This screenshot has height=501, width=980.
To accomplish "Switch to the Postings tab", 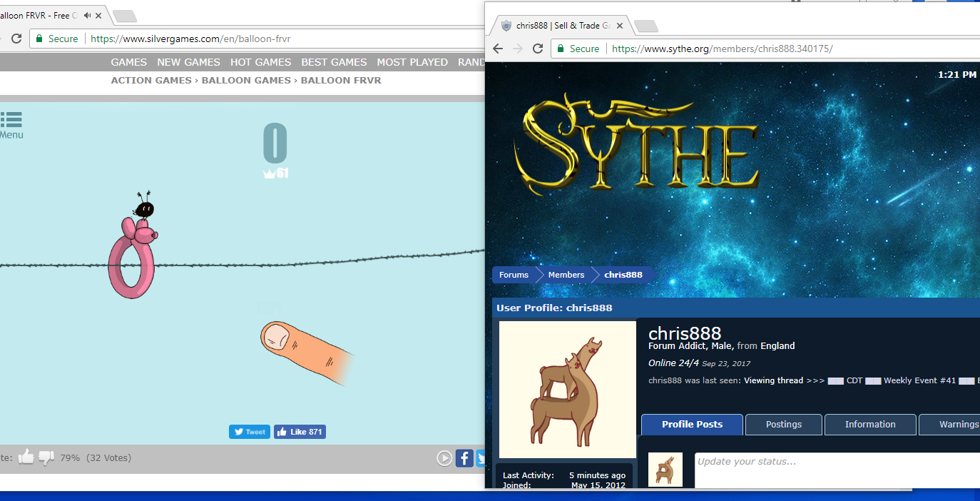I will coord(784,425).
